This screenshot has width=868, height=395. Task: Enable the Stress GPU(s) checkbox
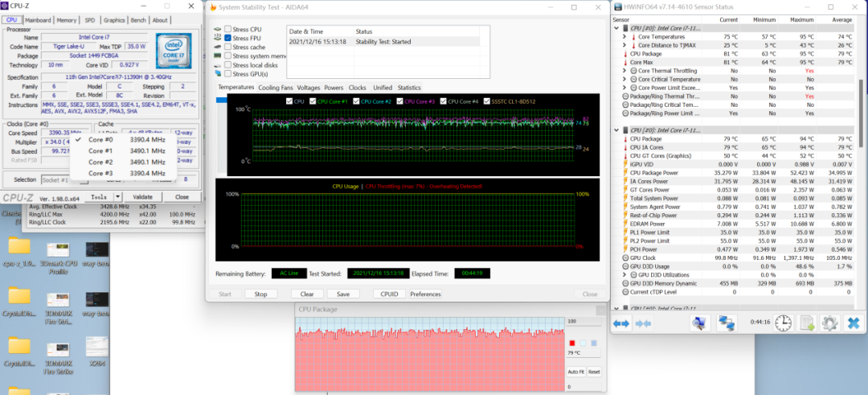[227, 74]
